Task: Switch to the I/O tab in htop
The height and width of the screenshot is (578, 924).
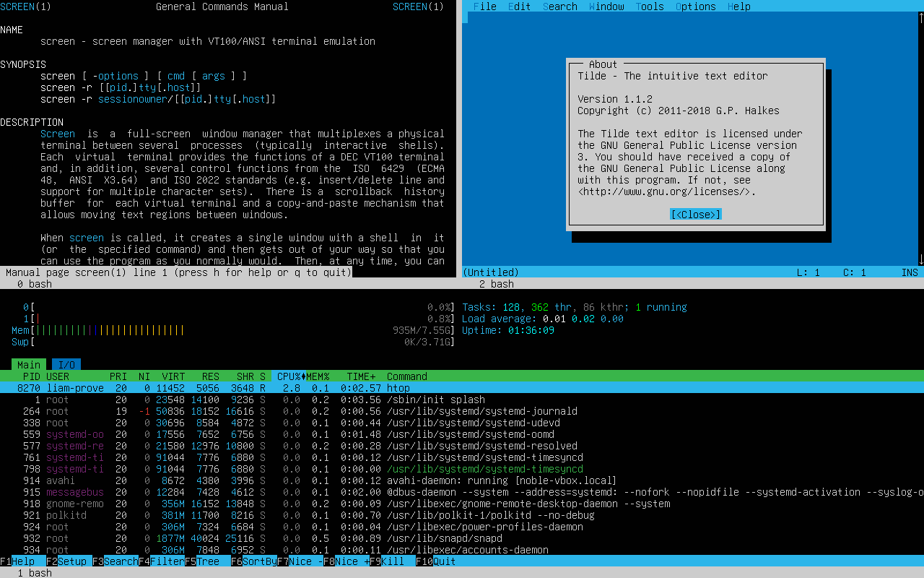Action: point(66,365)
